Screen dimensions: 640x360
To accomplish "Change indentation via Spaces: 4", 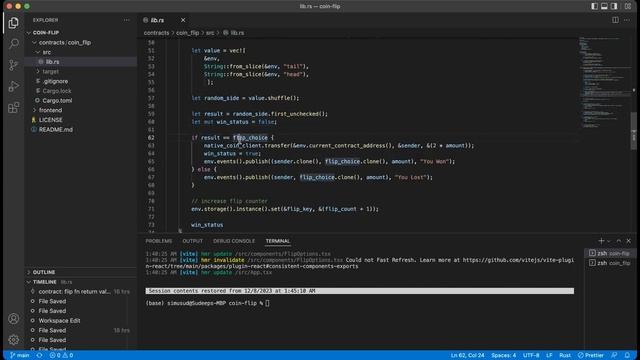I will tap(504, 355).
